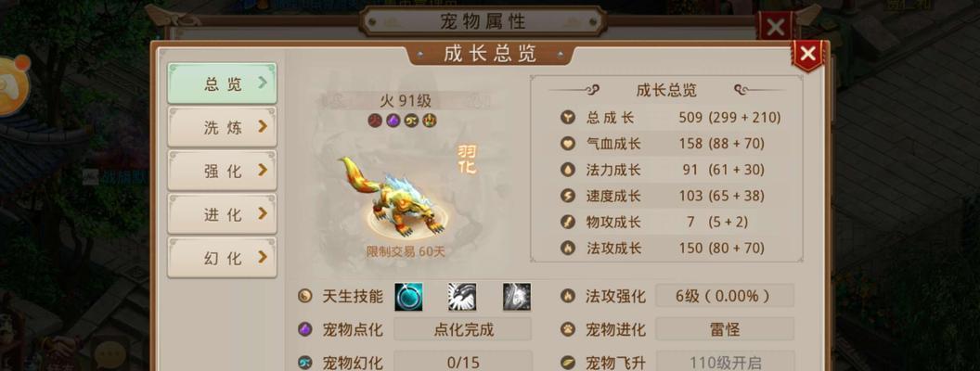The height and width of the screenshot is (371, 980).
Task: Tap the 宠物幻化 0/15 progress field
Action: tap(462, 362)
